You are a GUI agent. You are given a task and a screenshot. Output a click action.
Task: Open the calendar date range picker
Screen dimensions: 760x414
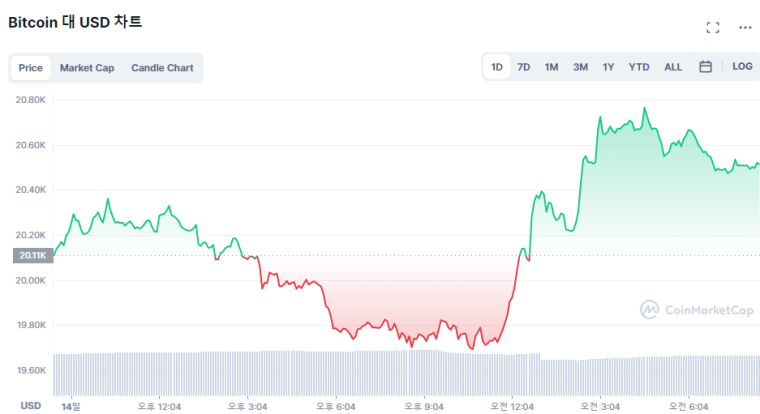pos(705,67)
